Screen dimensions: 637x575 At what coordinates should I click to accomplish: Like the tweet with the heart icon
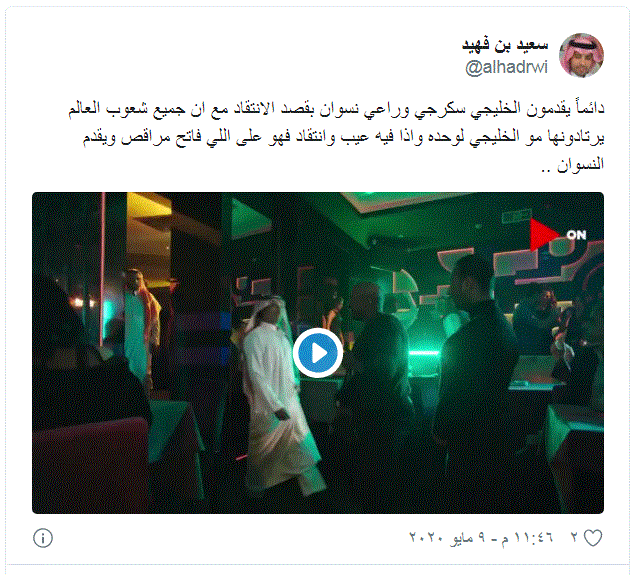point(593,538)
